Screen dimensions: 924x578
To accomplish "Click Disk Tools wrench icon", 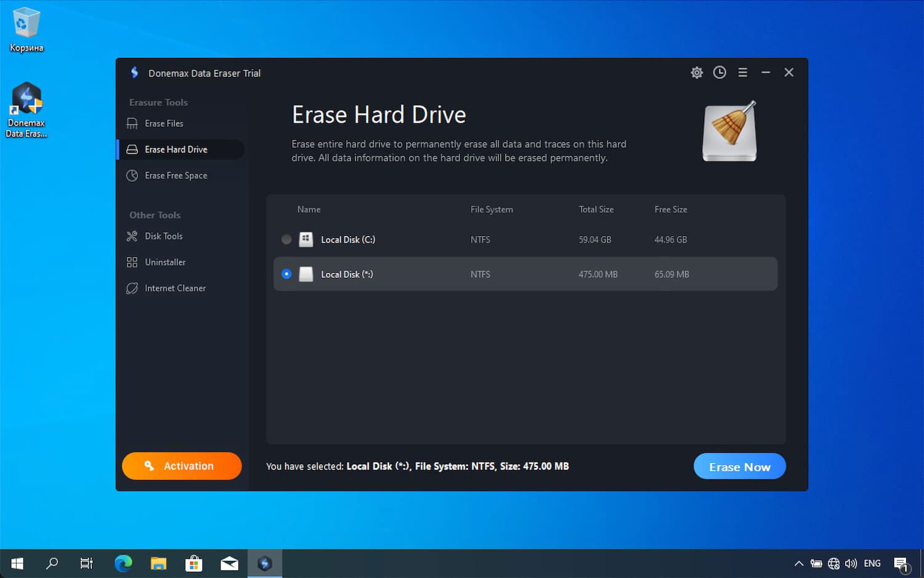I will click(x=132, y=236).
